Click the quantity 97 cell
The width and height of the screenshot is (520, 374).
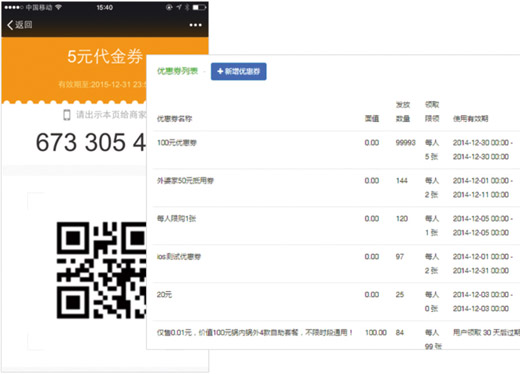click(400, 257)
